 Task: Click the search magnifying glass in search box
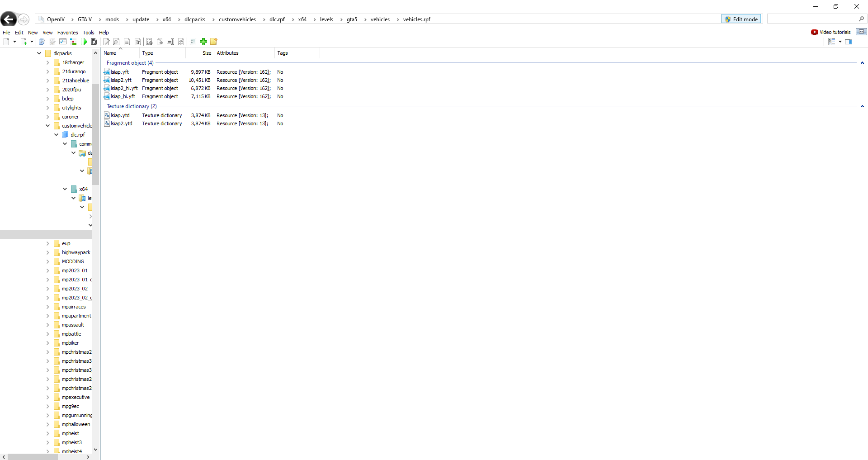click(x=861, y=19)
